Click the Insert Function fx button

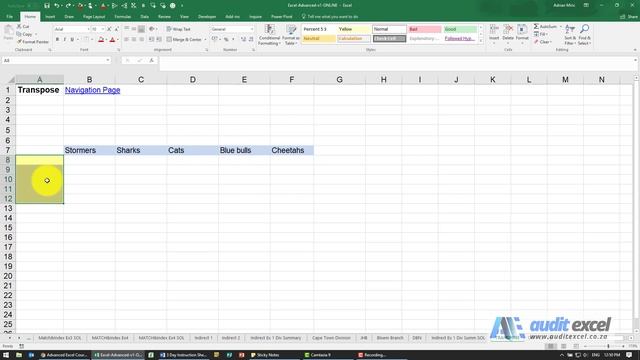tap(151, 60)
